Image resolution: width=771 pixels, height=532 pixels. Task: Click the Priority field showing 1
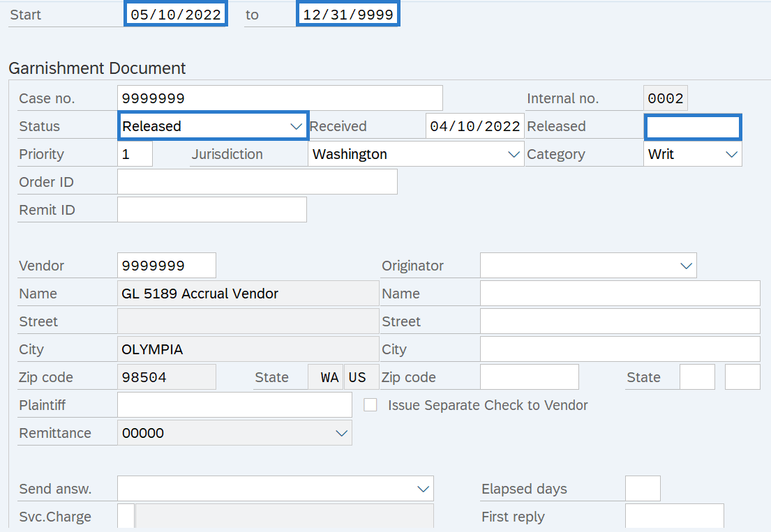coord(133,154)
